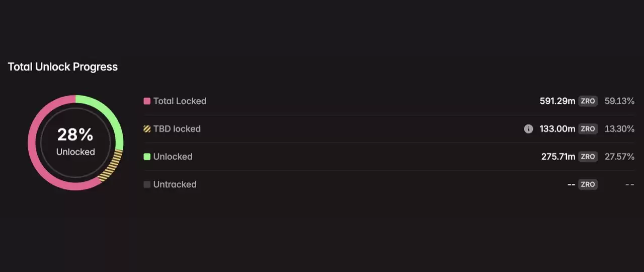Click the gray Untracked legend swatch
644x272 pixels.
(147, 184)
